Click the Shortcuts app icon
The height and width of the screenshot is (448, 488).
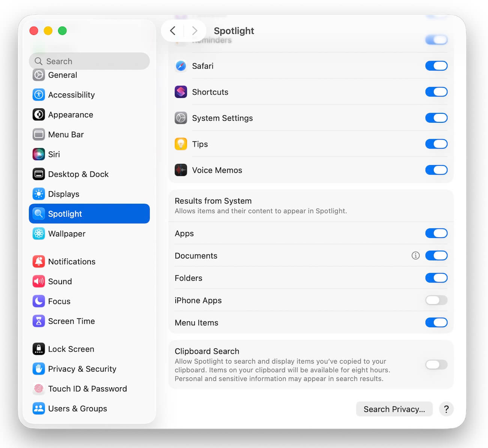tap(181, 92)
